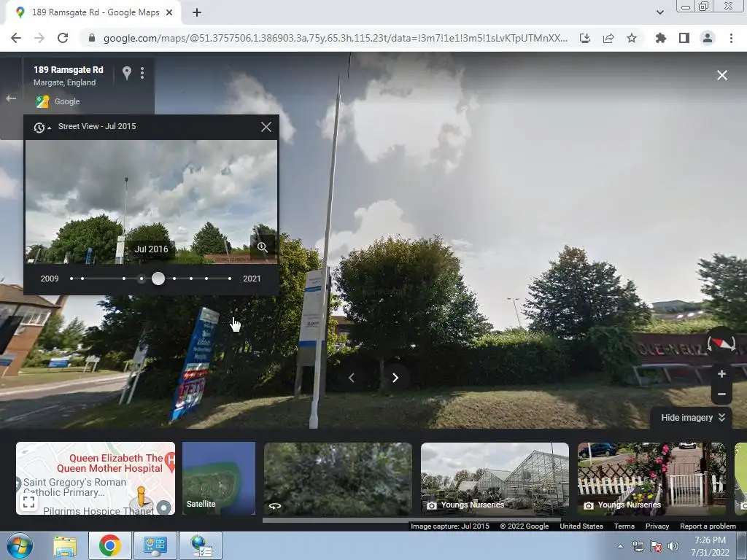The width and height of the screenshot is (747, 560).
Task: Open the Chrome profile avatar
Action: click(x=708, y=38)
